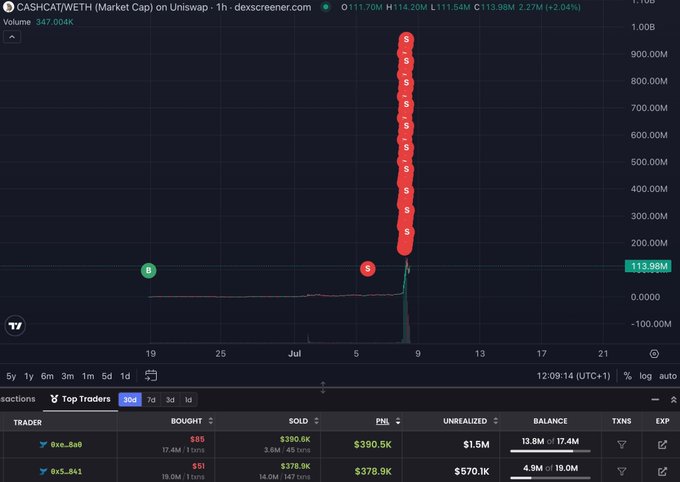Click the 12:09:14 (UTC+1) timezone label

(573, 376)
